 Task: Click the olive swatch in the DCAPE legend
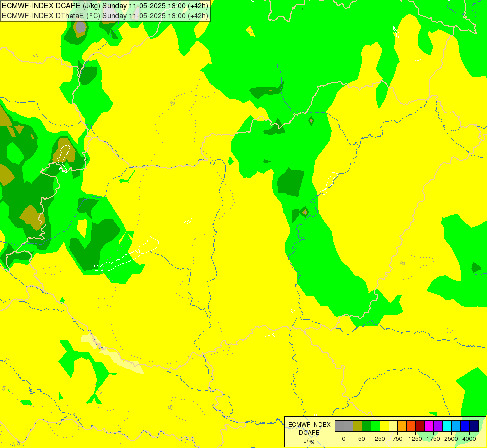(x=358, y=426)
